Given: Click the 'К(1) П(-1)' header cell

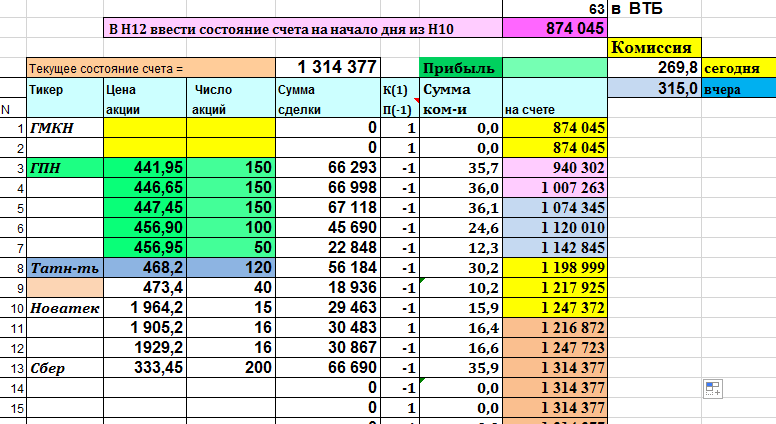Looking at the screenshot, I should click(400, 98).
